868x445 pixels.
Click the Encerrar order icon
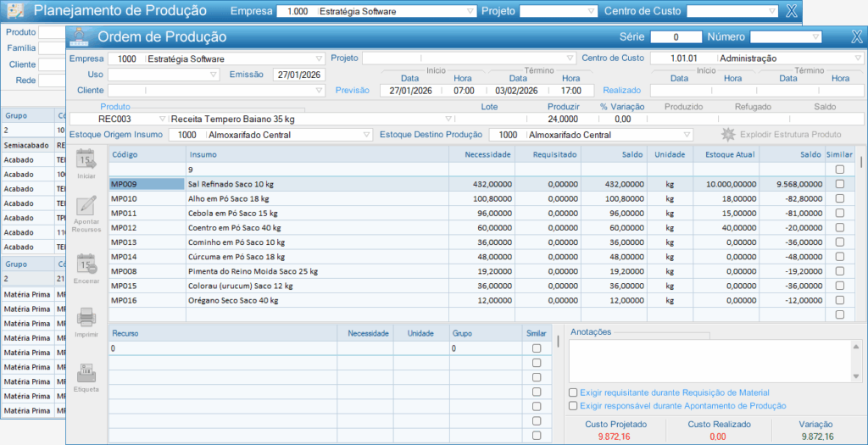pos(86,264)
